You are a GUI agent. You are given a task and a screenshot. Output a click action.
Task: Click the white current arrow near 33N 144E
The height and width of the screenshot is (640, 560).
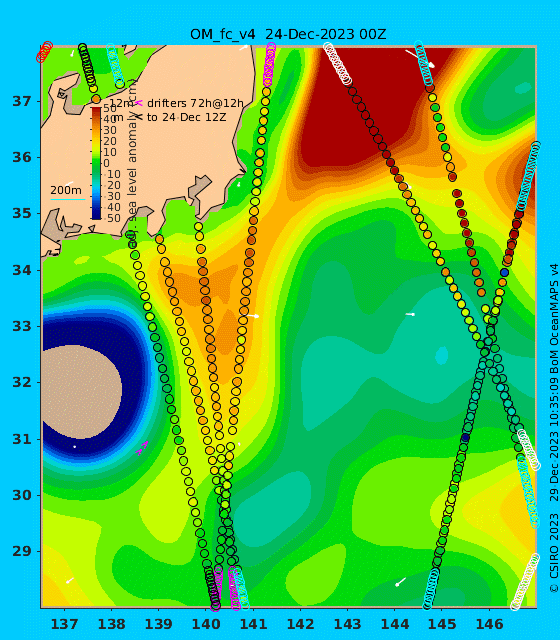pos(410,314)
